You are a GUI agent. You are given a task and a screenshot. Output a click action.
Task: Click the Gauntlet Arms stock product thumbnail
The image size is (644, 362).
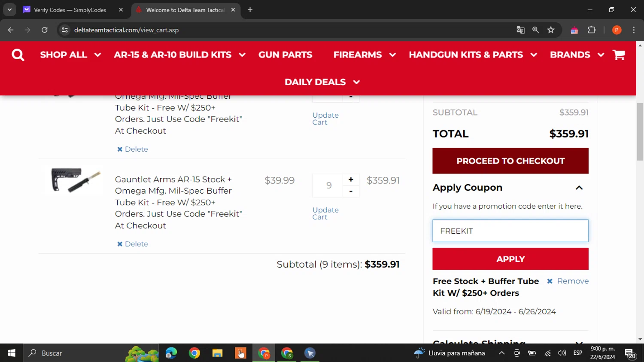(x=75, y=179)
